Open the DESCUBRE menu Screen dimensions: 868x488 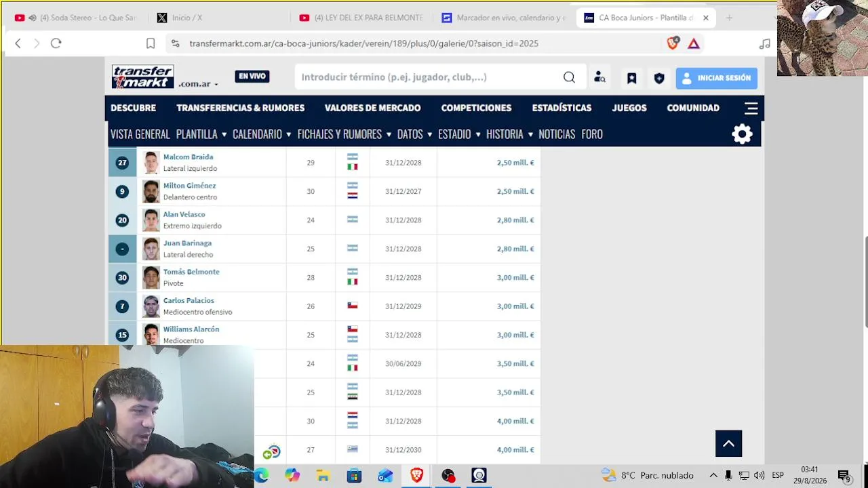coord(134,108)
